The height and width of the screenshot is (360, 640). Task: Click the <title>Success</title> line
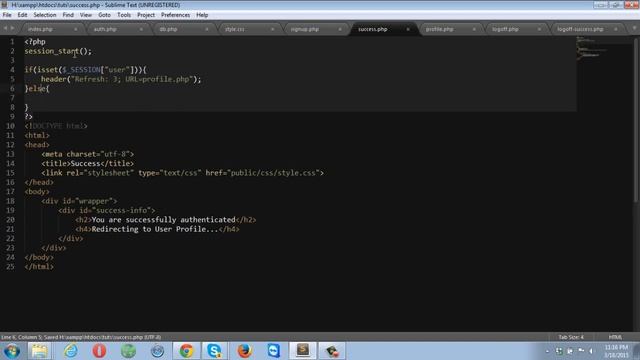(87, 164)
